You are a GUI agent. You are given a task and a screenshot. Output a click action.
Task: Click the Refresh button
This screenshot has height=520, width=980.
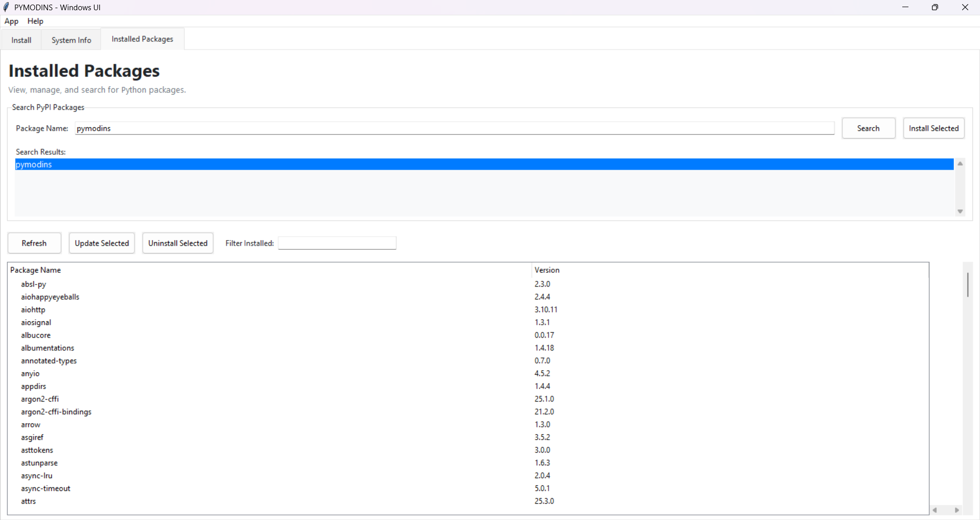(34, 243)
